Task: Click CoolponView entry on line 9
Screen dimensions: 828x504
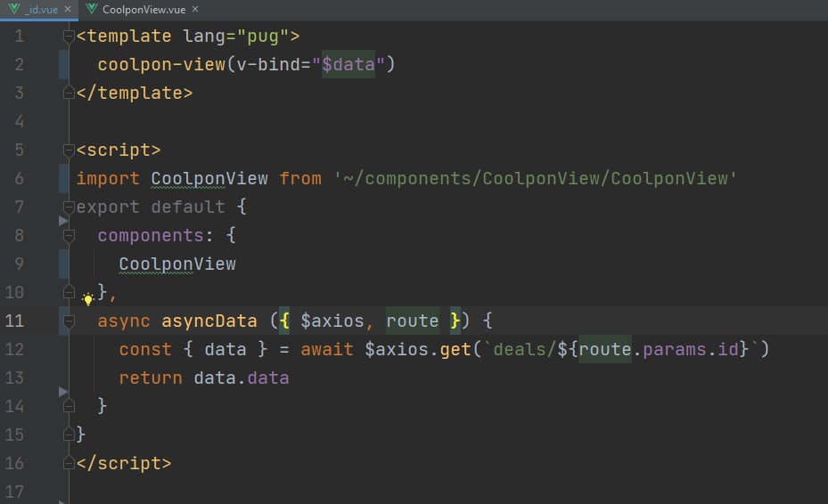Action: (x=177, y=264)
